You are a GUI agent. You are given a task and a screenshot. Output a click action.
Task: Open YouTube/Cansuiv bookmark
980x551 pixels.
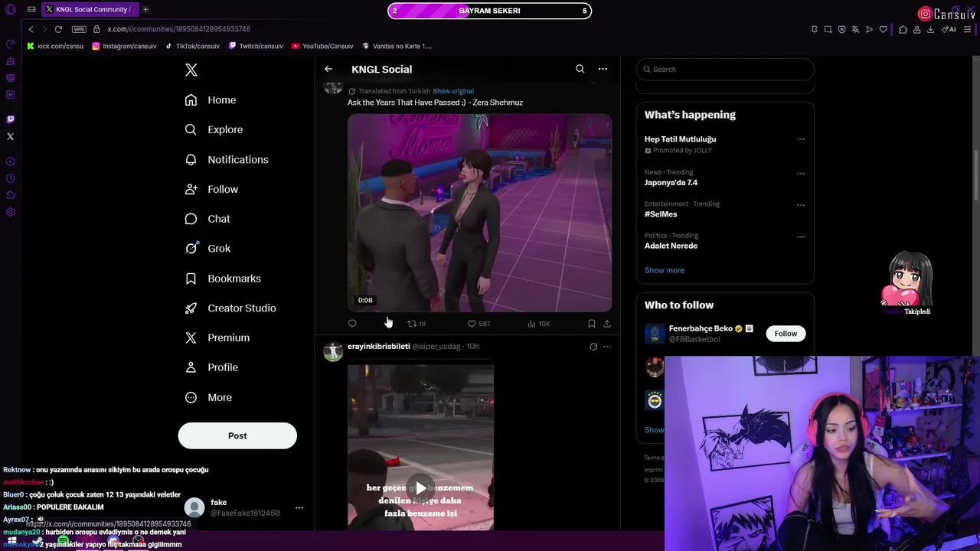click(322, 46)
